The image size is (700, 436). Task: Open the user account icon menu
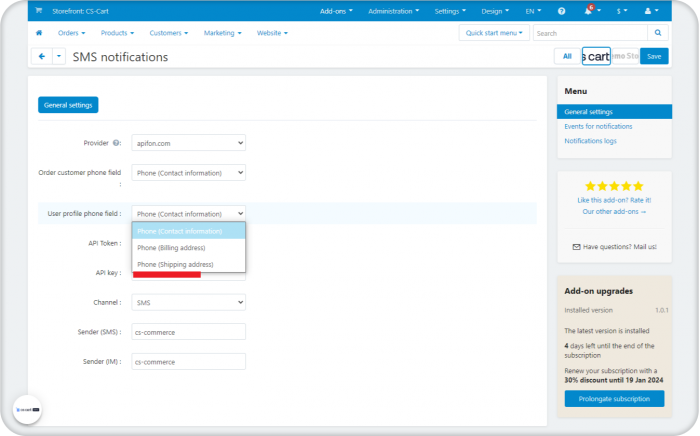click(651, 11)
